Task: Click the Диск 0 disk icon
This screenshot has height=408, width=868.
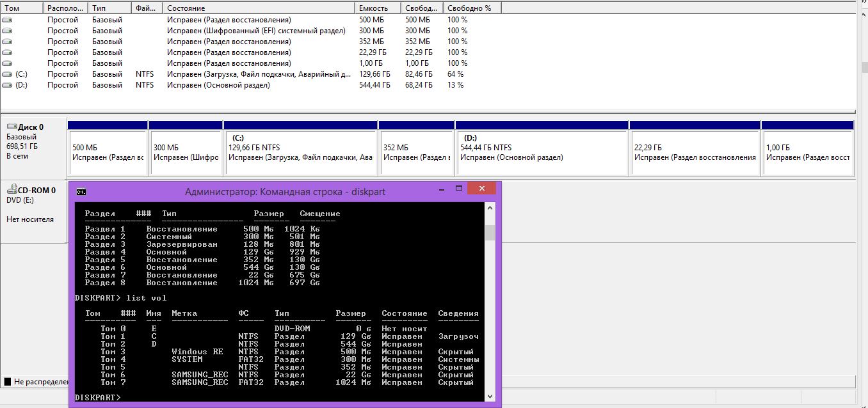Action: coord(12,127)
